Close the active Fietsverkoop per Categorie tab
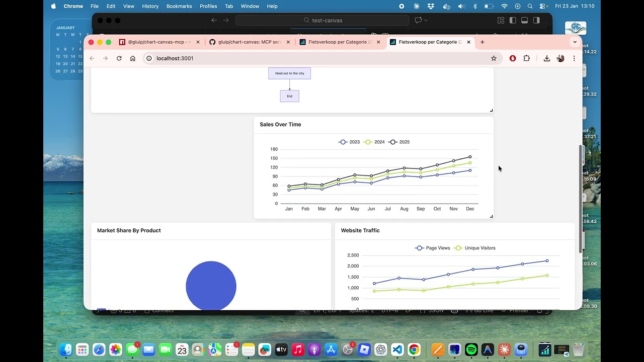 [x=468, y=42]
